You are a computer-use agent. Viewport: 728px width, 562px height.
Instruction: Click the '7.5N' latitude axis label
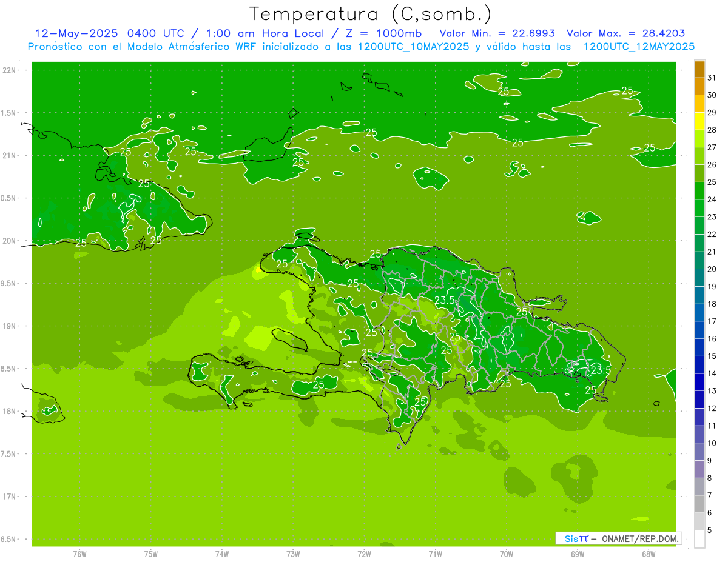(8, 454)
